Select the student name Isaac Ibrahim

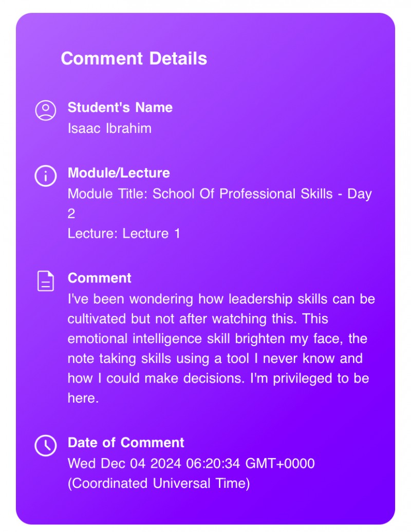[109, 128]
